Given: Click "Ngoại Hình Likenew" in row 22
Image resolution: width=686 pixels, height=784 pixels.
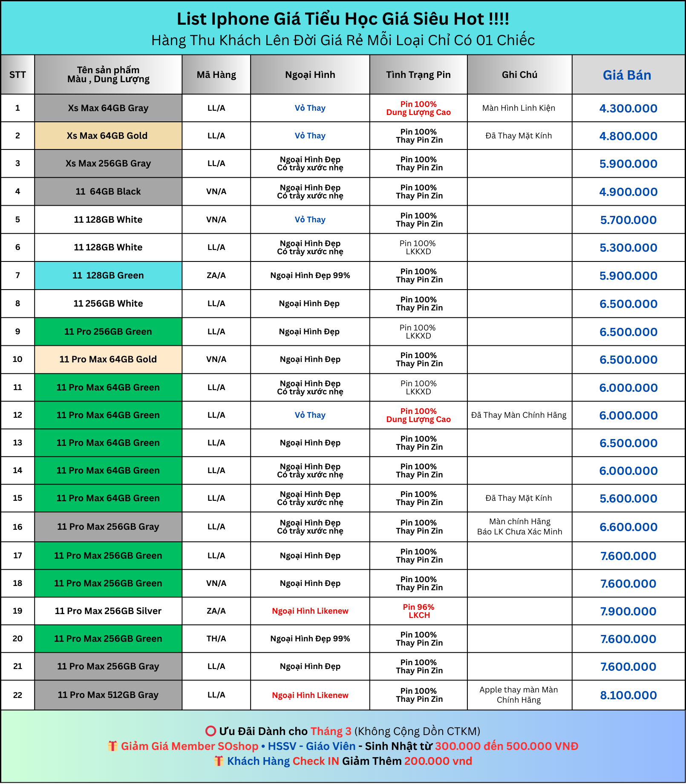Looking at the screenshot, I should point(310,695).
